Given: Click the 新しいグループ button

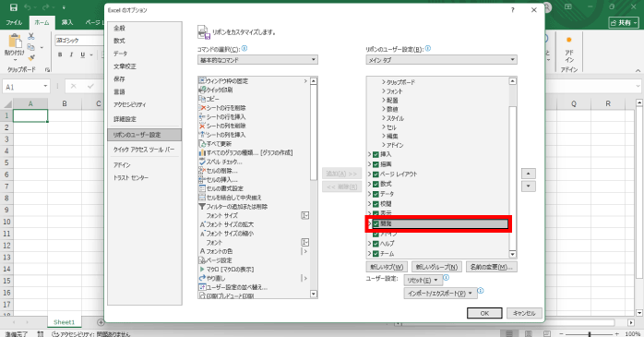Looking at the screenshot, I should tap(436, 267).
